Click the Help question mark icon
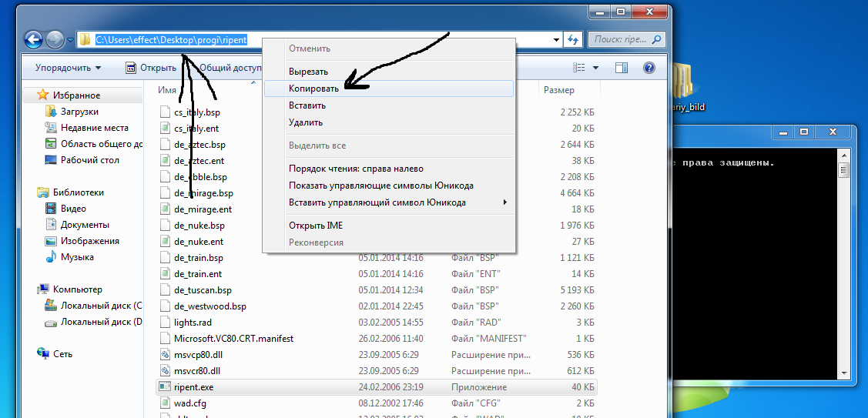 [649, 68]
